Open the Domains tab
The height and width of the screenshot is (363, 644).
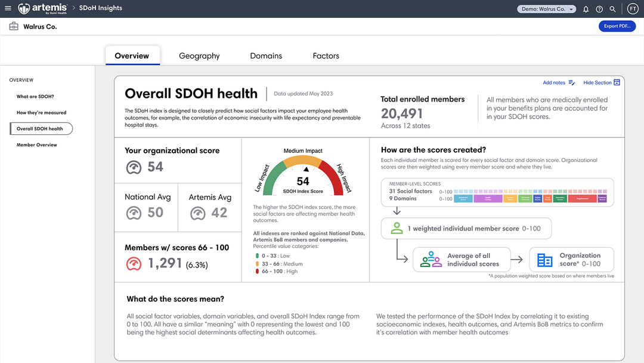coord(266,56)
